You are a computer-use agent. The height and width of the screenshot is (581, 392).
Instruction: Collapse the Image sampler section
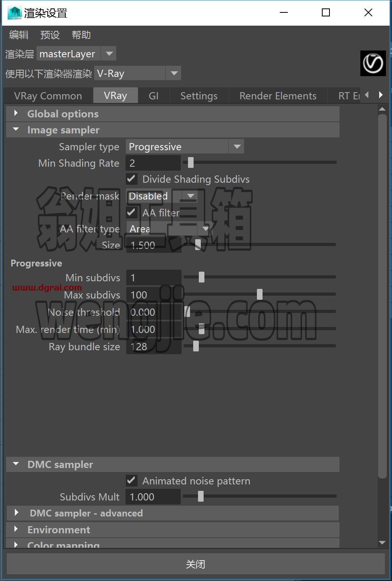173,130
